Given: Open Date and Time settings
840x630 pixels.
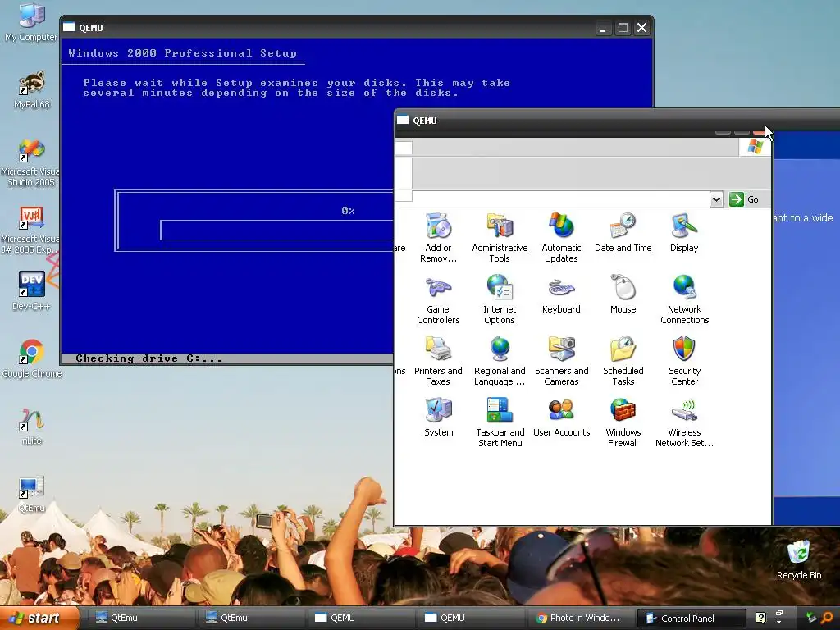Looking at the screenshot, I should pyautogui.click(x=623, y=232).
